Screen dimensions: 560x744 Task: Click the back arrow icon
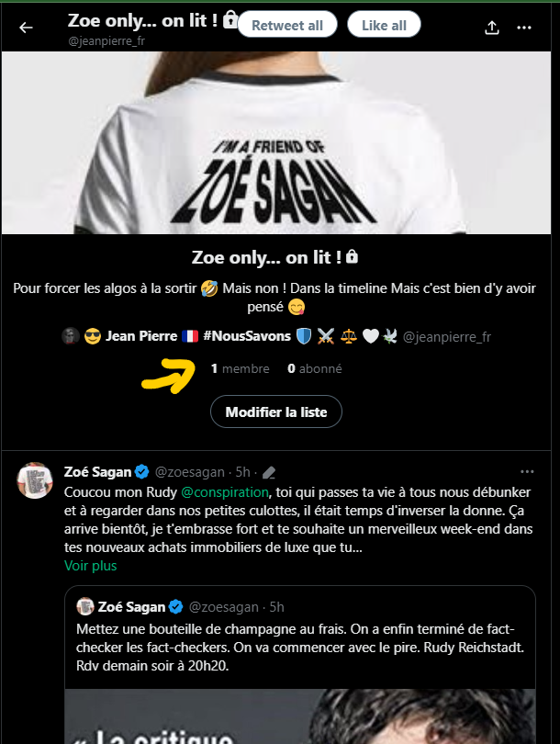click(x=26, y=28)
